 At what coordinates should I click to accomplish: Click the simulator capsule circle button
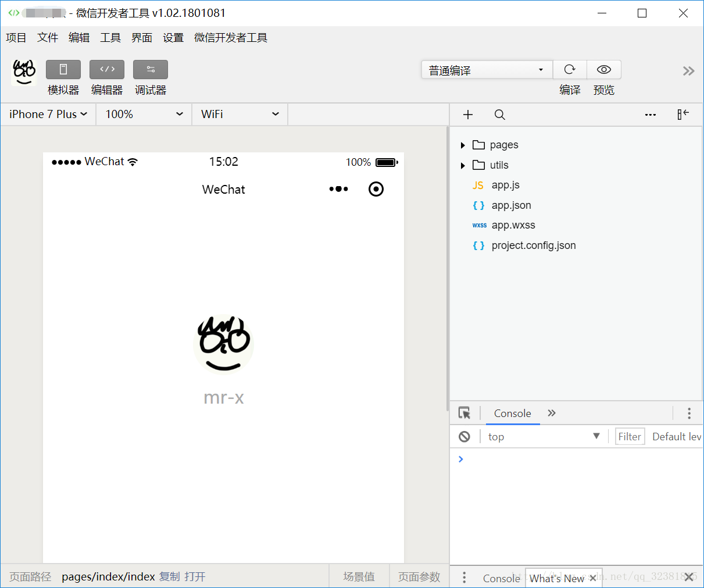376,189
